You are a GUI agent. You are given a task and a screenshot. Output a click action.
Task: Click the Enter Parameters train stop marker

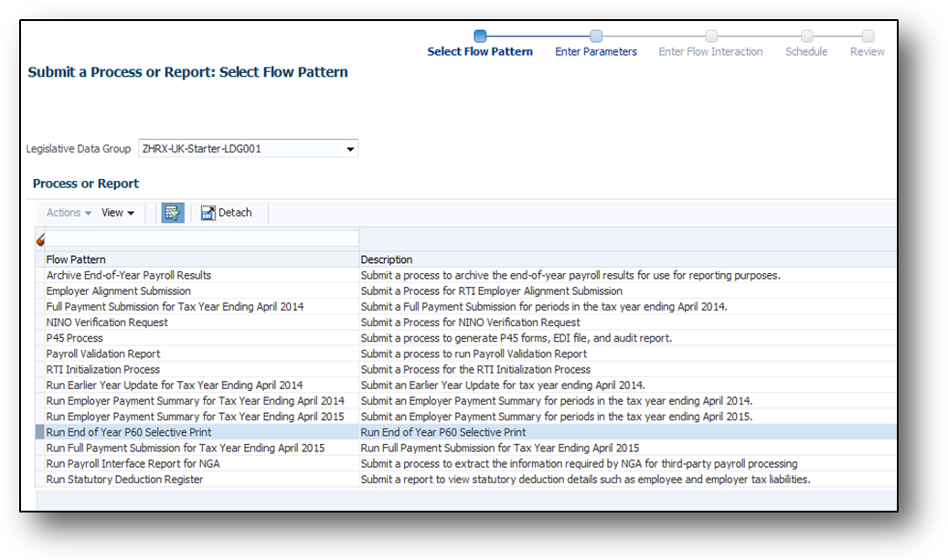point(596,37)
